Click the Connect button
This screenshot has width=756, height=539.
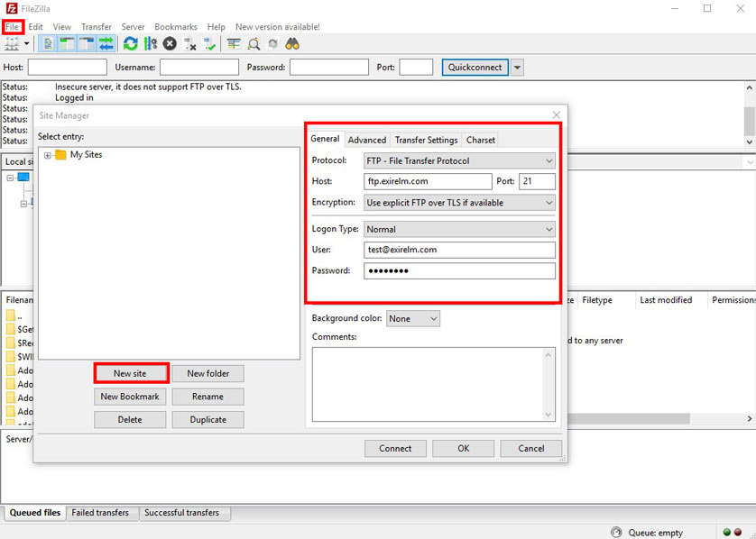point(395,449)
